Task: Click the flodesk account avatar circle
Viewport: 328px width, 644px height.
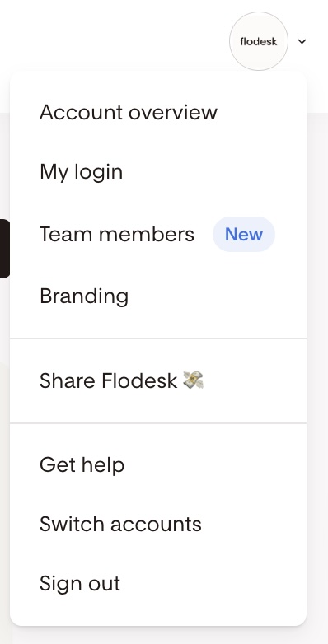Action: 259,41
